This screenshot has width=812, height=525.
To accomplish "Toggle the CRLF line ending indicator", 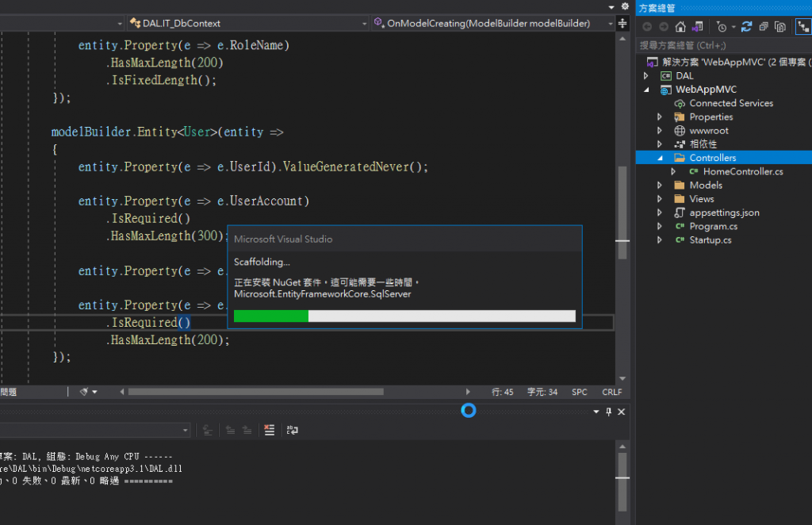I will coord(611,392).
